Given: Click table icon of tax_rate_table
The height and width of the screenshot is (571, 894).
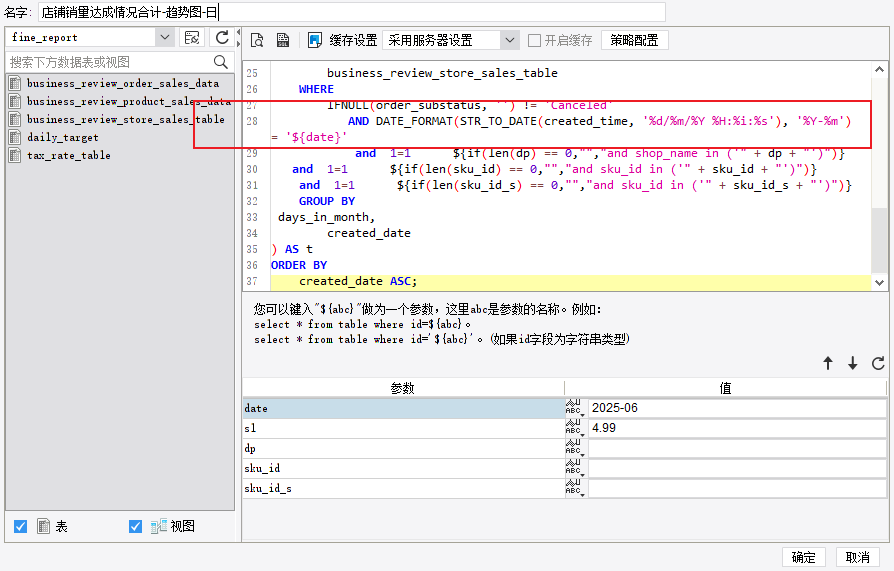Looking at the screenshot, I should coord(15,155).
